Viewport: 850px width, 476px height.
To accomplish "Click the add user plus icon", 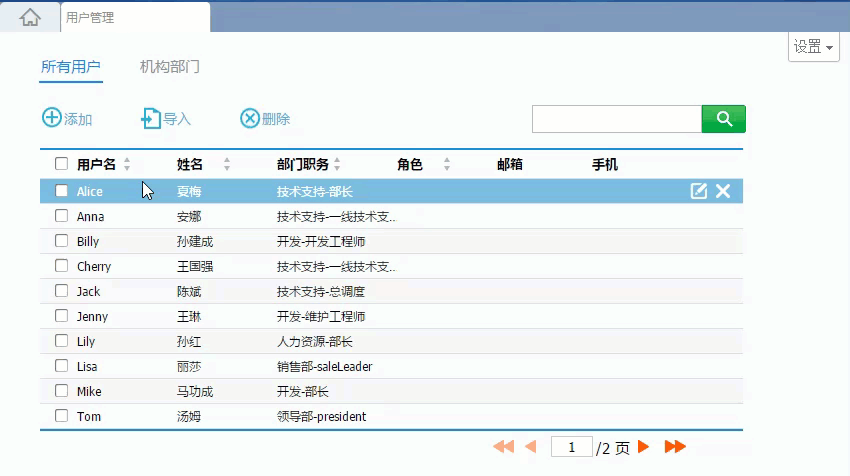I will click(52, 118).
